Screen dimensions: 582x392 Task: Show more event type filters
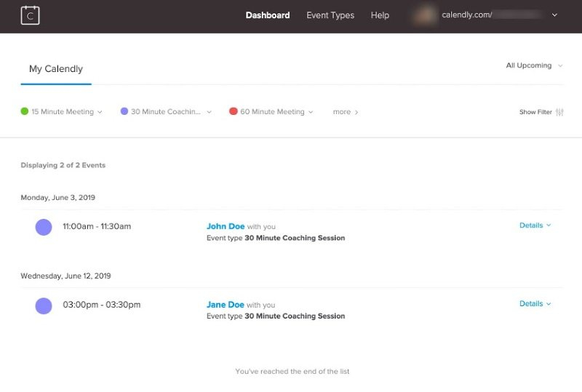point(345,112)
